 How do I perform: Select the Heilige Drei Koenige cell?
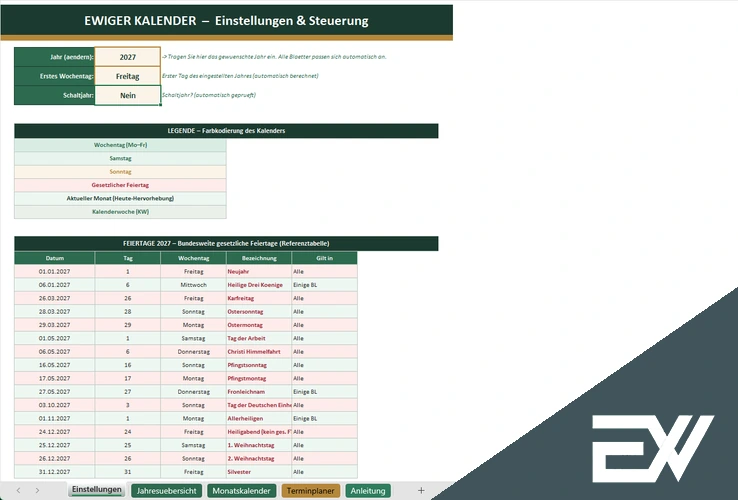click(259, 285)
